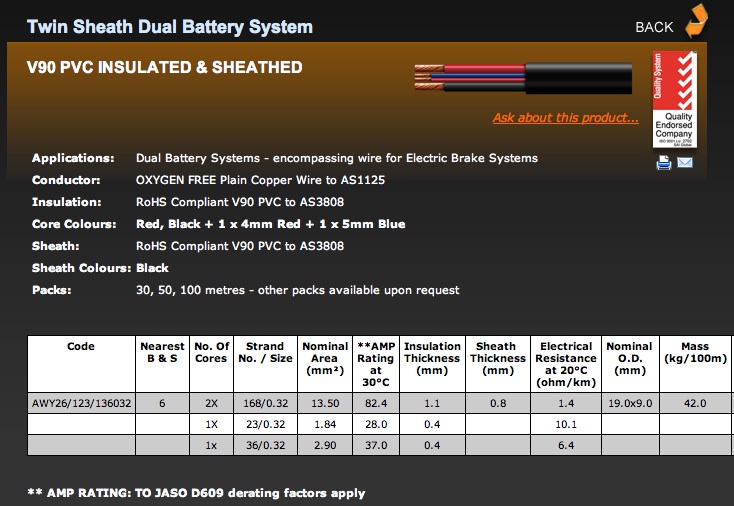Open the 'Ask about this product...' link
734x506 pixels.
(565, 118)
